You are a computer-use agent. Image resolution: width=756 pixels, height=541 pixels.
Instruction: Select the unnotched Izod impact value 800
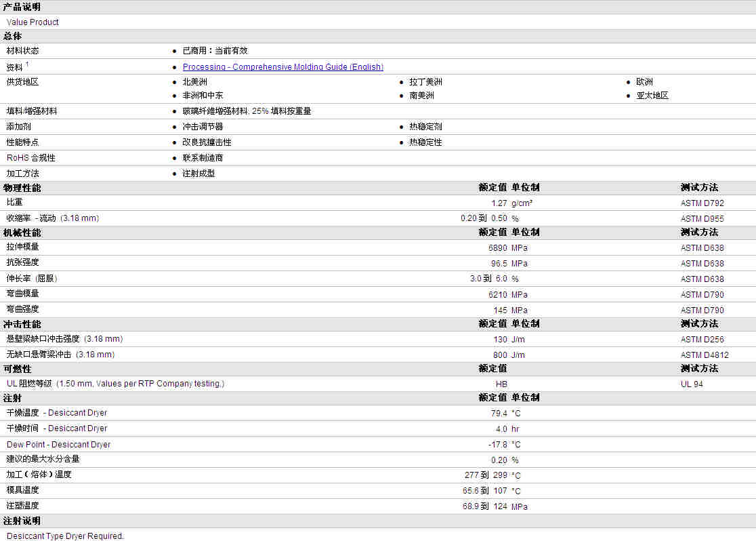click(501, 355)
